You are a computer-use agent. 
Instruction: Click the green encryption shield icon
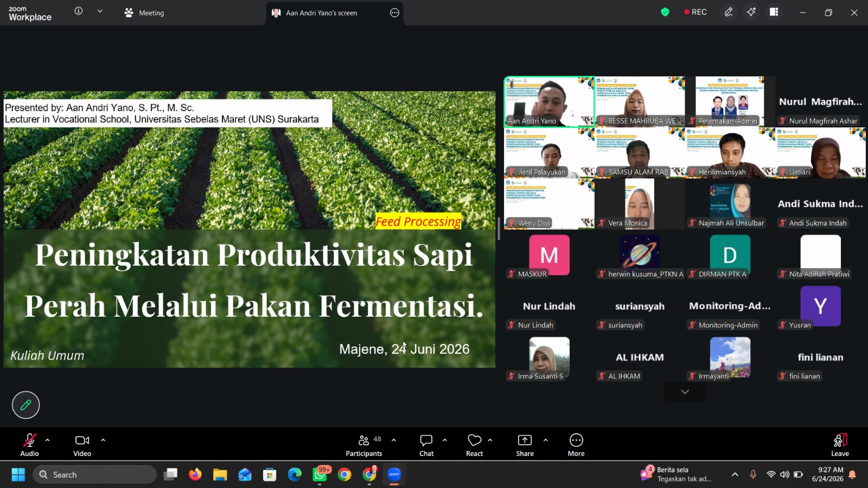665,12
